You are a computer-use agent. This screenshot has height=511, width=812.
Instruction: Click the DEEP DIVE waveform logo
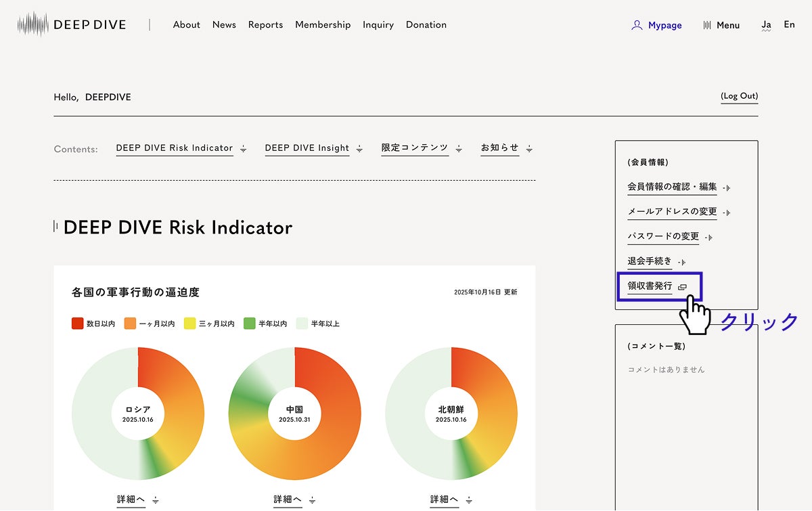coord(33,24)
